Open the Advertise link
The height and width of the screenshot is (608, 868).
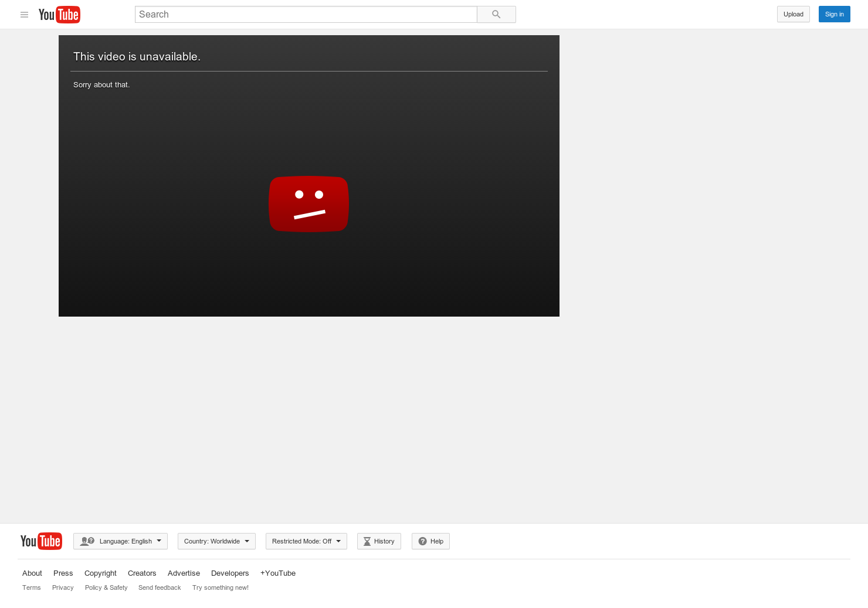pos(184,573)
